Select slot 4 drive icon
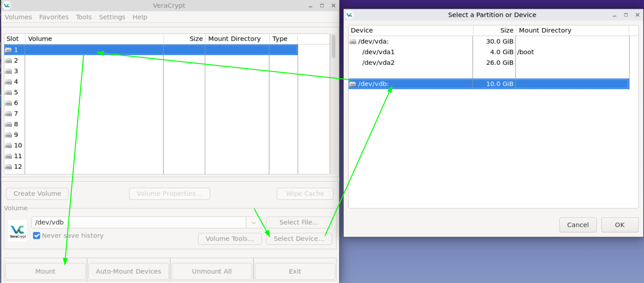The height and width of the screenshot is (283, 644). coord(9,82)
